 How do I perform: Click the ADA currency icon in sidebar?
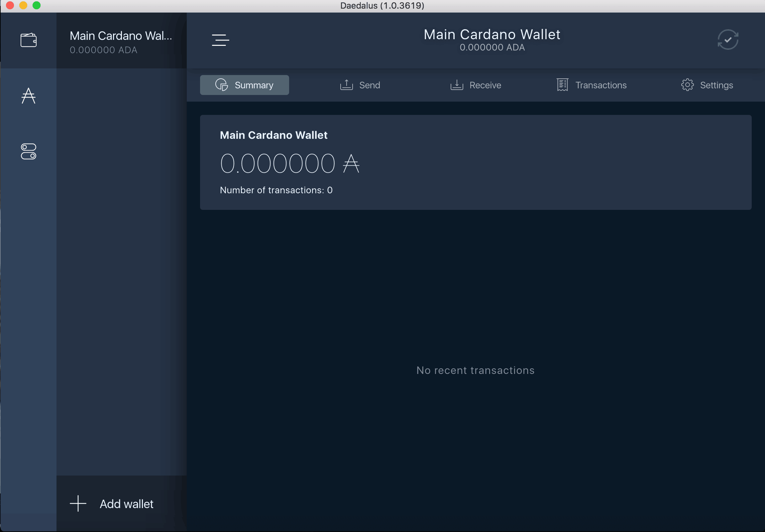click(x=29, y=96)
